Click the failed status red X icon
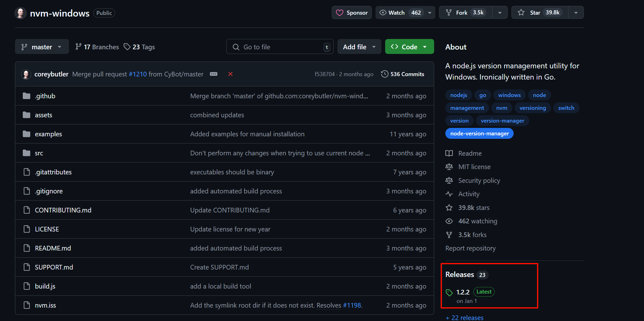Viewport: 644px width, 321px height. click(230, 74)
